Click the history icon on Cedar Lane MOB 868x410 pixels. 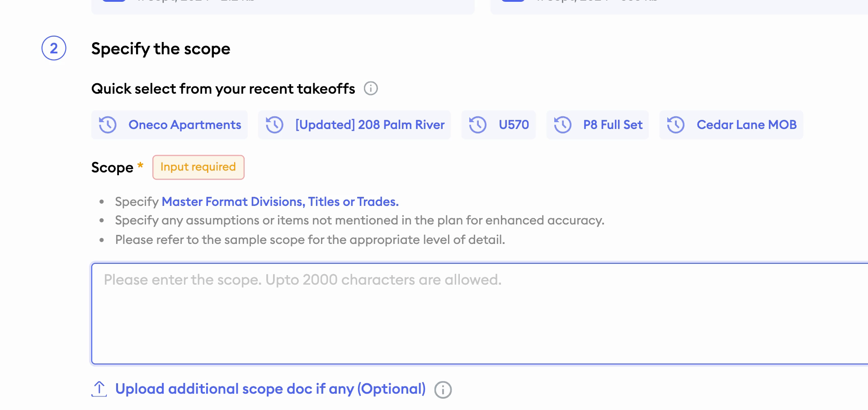(x=676, y=125)
